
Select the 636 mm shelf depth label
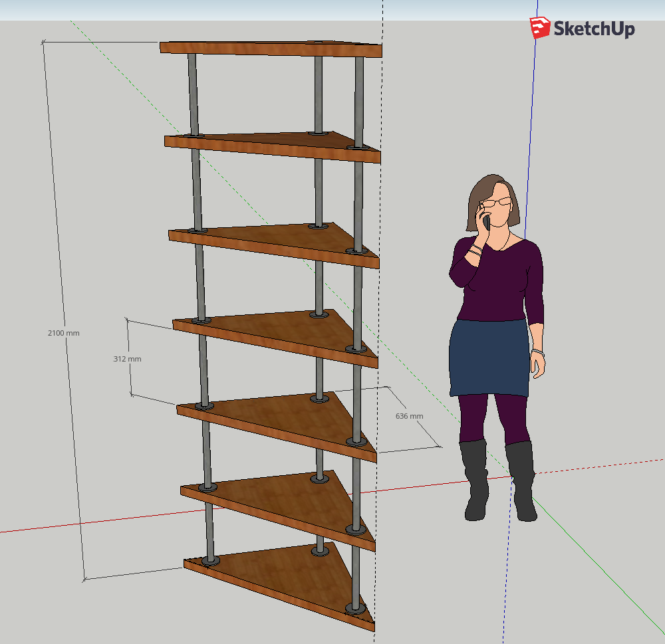click(409, 416)
